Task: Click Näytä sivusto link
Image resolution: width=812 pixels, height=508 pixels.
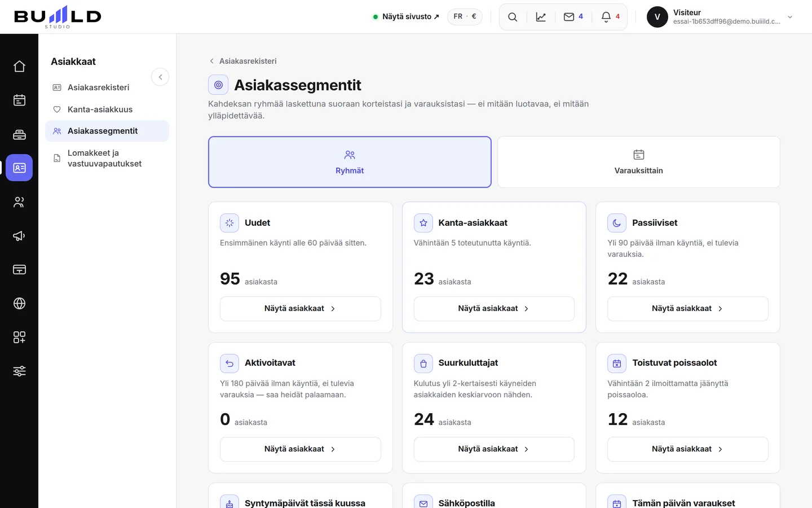Action: [406, 16]
